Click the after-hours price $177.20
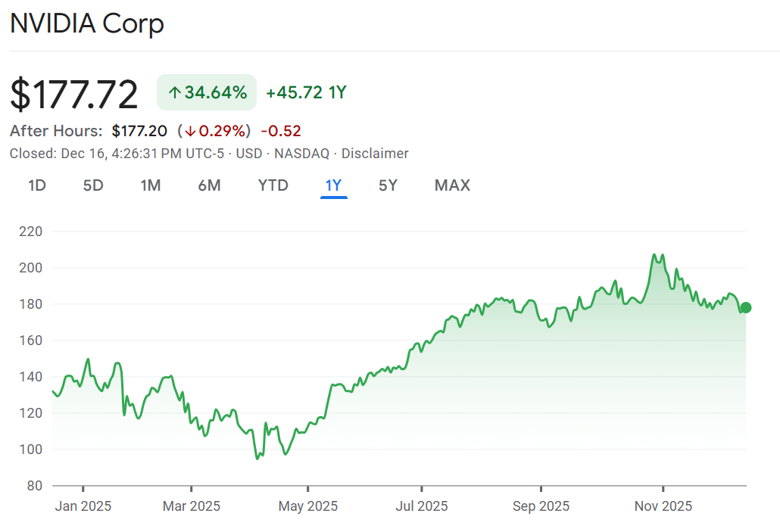 pyautogui.click(x=139, y=131)
